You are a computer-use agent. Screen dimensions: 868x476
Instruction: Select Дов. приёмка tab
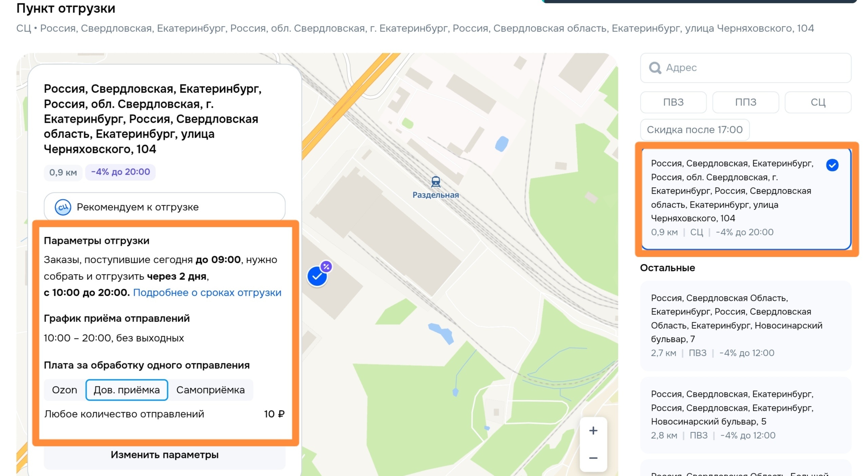point(127,390)
